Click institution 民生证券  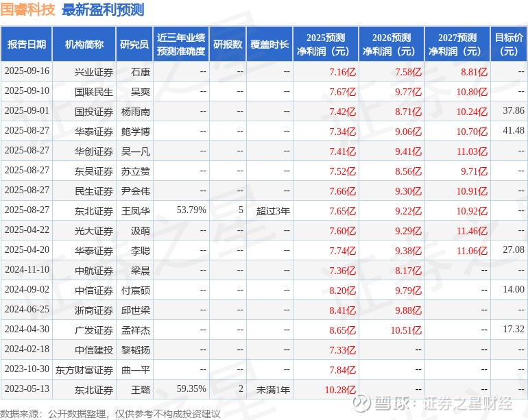click(x=94, y=191)
